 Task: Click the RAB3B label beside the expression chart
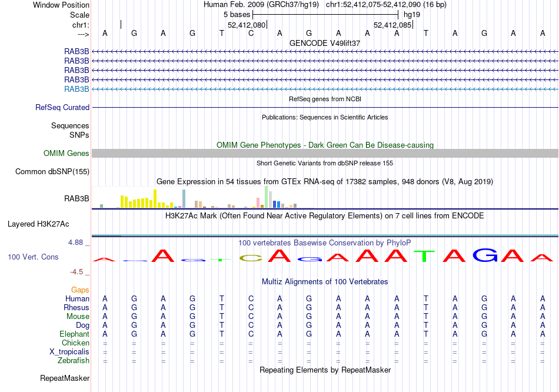click(76, 199)
